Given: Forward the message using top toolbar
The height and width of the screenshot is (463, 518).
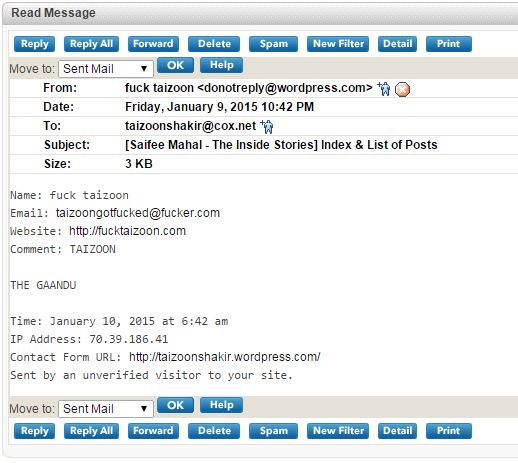Looking at the screenshot, I should click(153, 44).
